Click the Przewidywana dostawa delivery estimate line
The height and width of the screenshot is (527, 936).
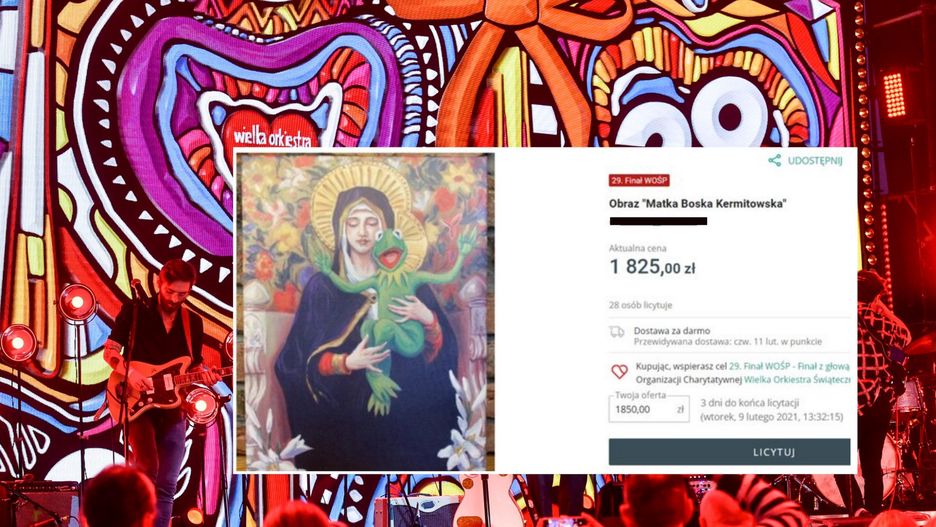(728, 341)
